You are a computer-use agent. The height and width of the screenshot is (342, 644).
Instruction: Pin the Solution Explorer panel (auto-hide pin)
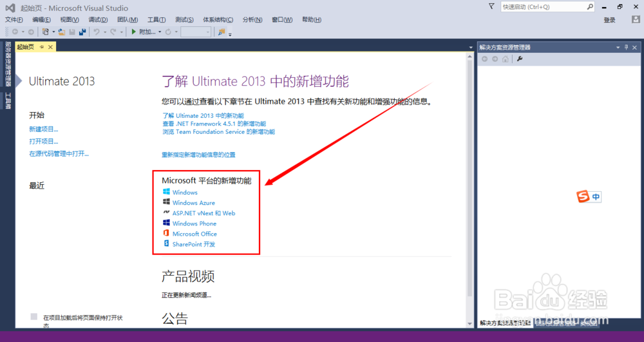627,47
